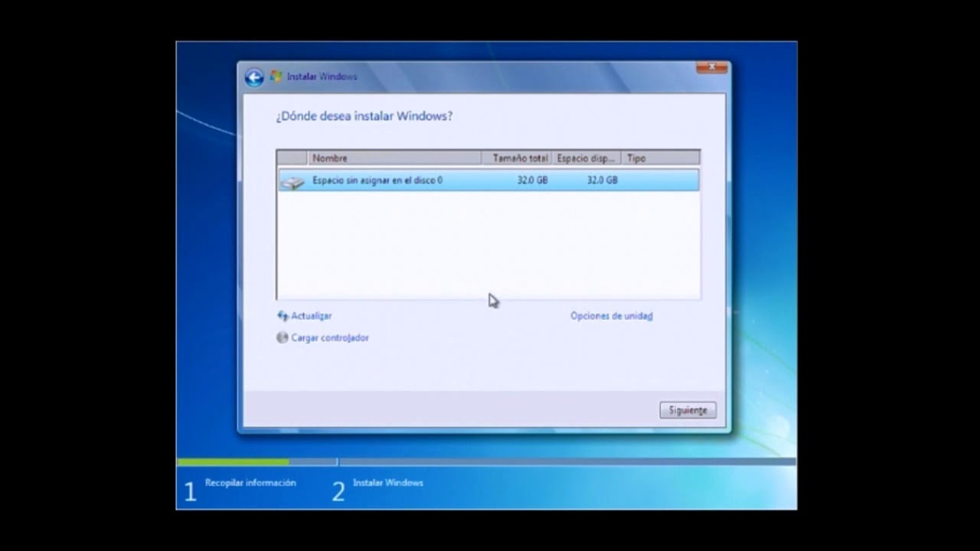Click the 32.0 GB available space cell

(x=602, y=181)
